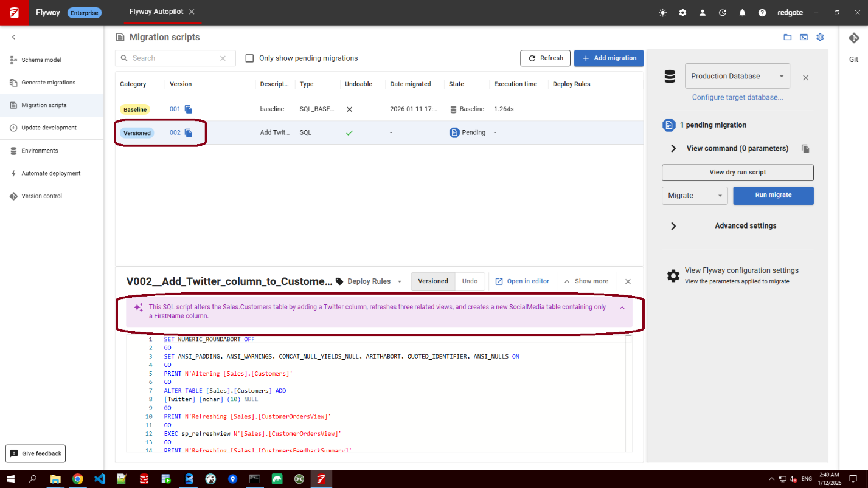
Task: Open notifications bell icon
Action: coord(742,13)
